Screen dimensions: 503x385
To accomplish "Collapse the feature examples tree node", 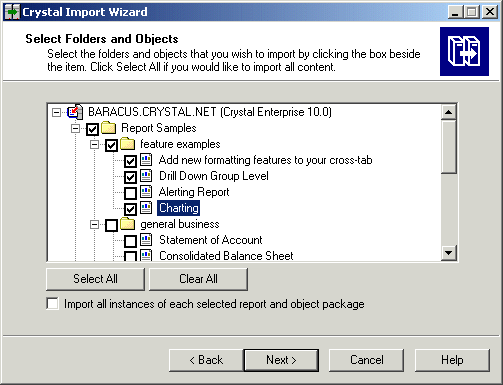I will pyautogui.click(x=95, y=144).
